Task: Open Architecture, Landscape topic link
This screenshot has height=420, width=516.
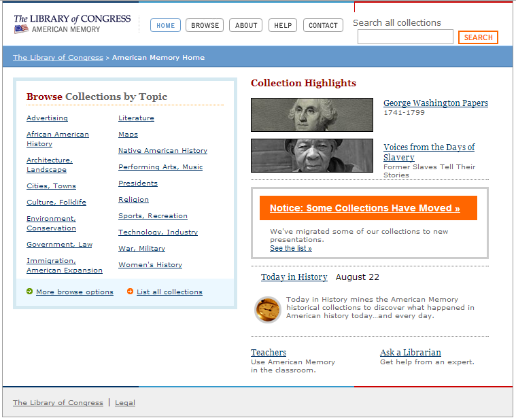Action: 50,164
